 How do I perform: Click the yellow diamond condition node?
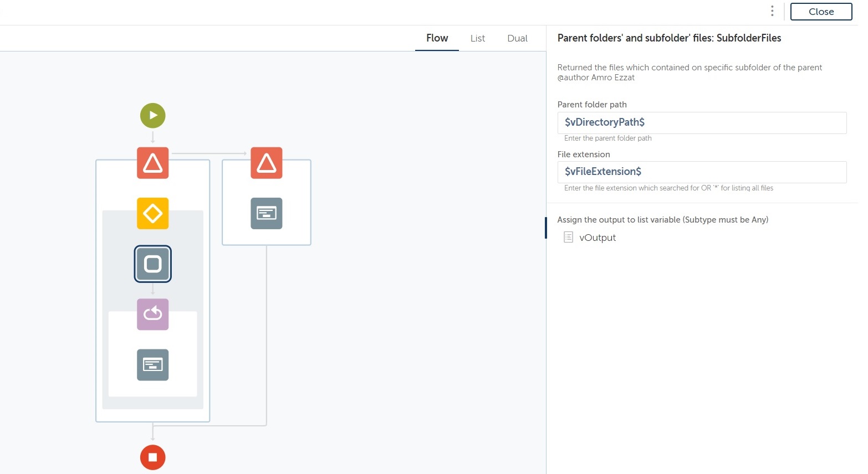click(153, 213)
